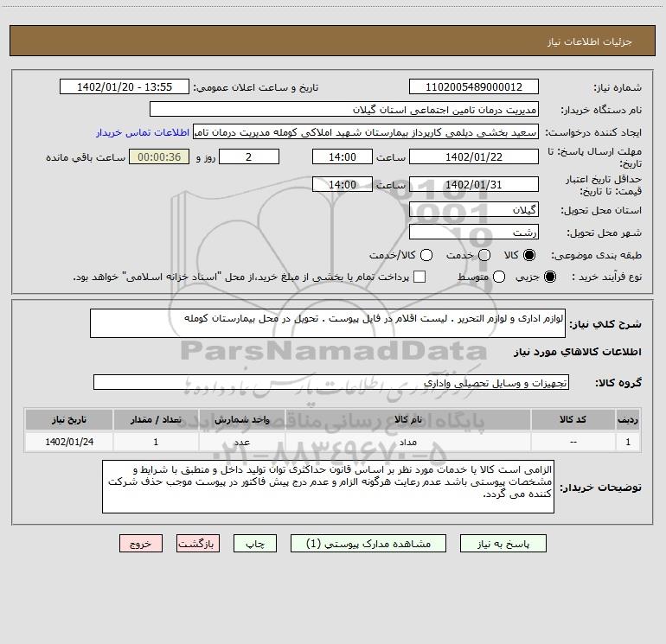Open مشاهده مدارک پیوستی (1) button
This screenshot has width=666, height=644.
(368, 544)
